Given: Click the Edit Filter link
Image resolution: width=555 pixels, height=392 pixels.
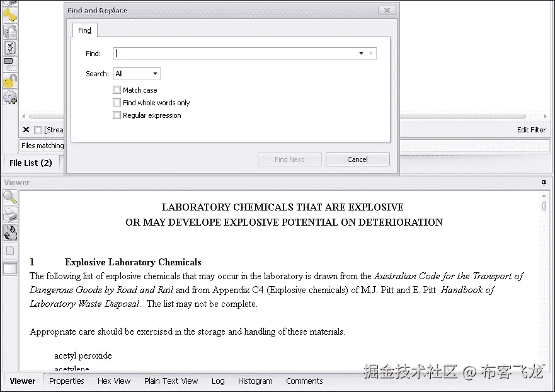Looking at the screenshot, I should [x=531, y=130].
